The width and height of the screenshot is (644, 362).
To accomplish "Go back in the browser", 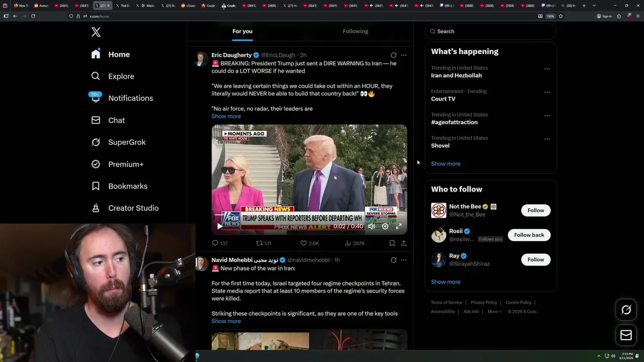I will (x=15, y=16).
